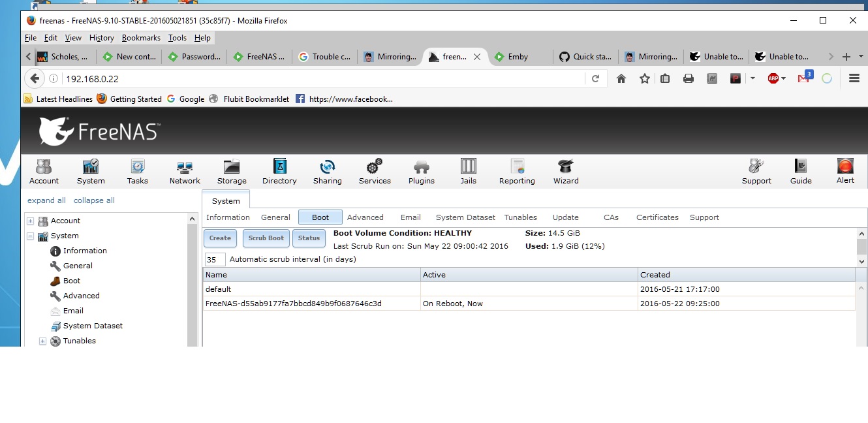The height and width of the screenshot is (423, 868).
Task: View the Reporting toolbar icon
Action: [517, 172]
